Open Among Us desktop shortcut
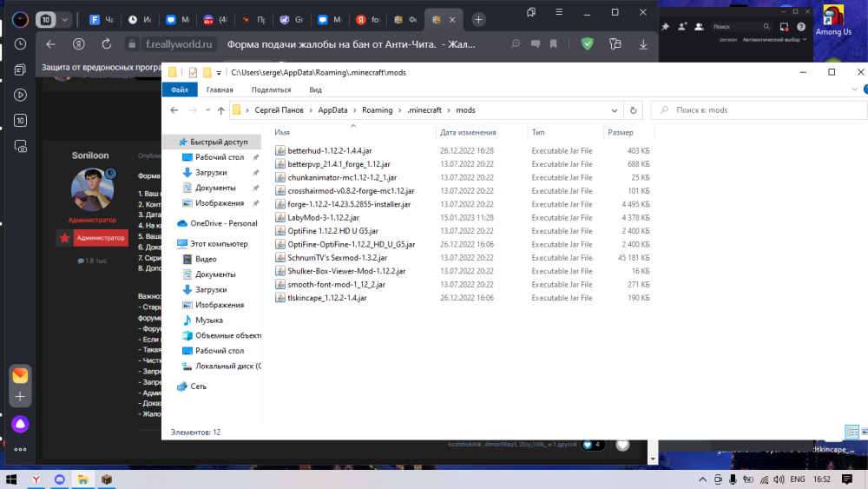 coord(833,21)
